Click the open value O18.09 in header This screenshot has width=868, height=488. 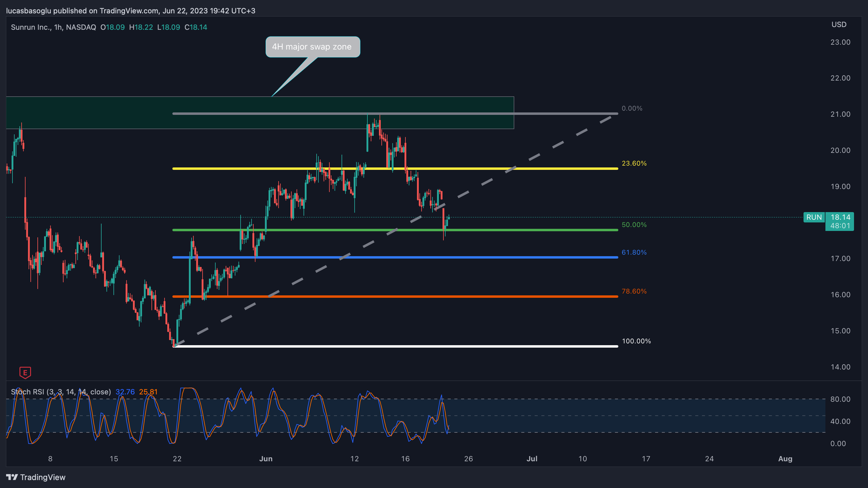coord(113,27)
